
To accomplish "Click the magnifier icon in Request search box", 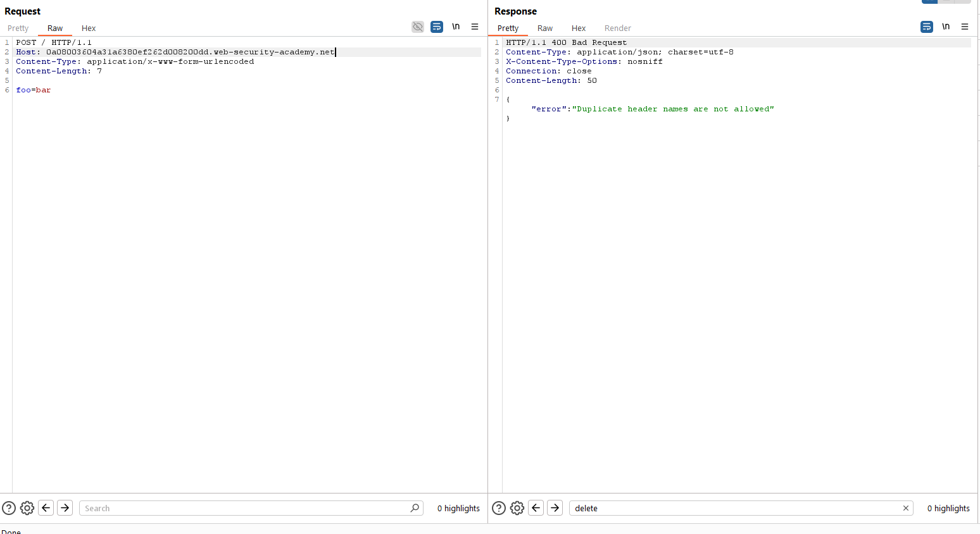I will [x=415, y=508].
